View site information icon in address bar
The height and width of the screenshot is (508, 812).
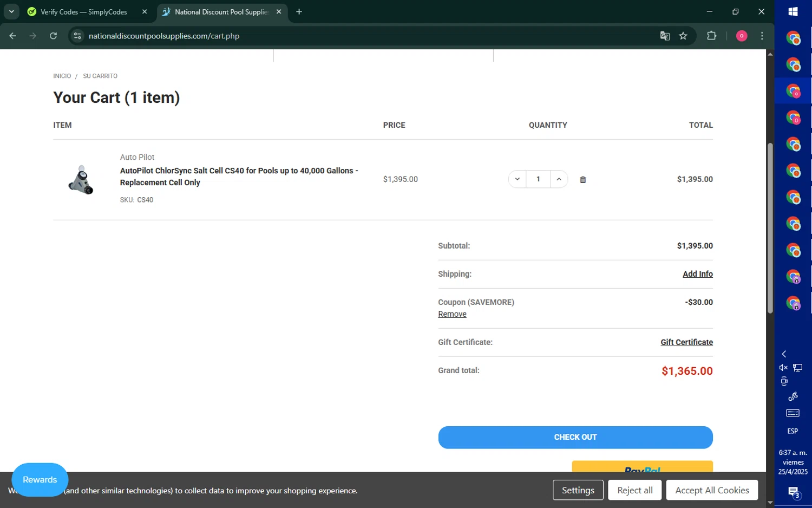78,36
